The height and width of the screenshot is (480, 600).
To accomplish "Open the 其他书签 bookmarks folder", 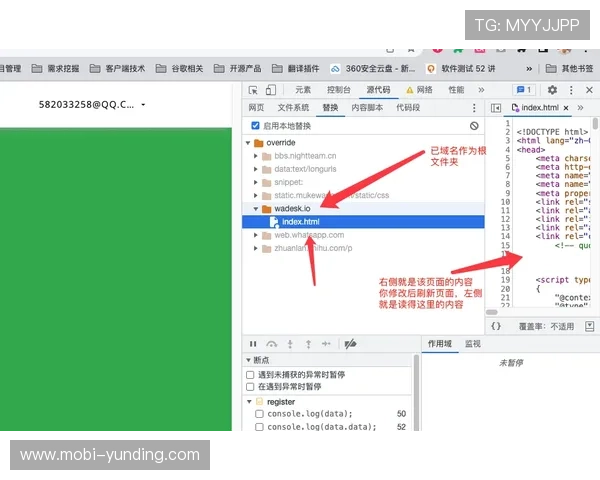I will tap(569, 69).
